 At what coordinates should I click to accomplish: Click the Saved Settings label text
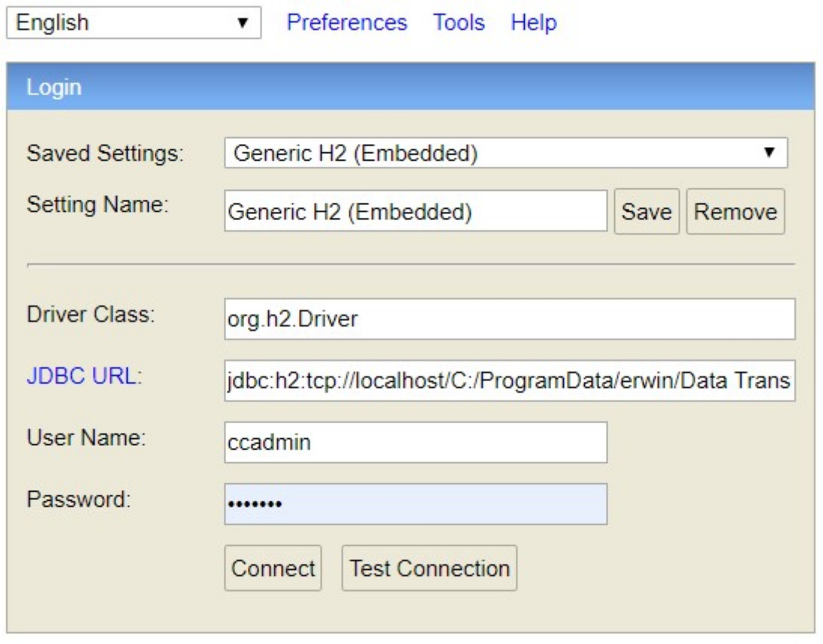click(x=105, y=153)
